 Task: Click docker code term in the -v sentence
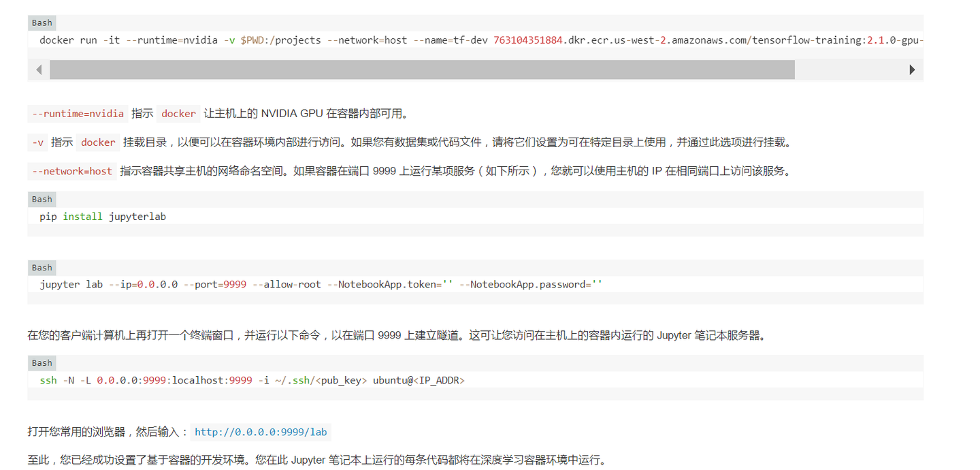[98, 142]
